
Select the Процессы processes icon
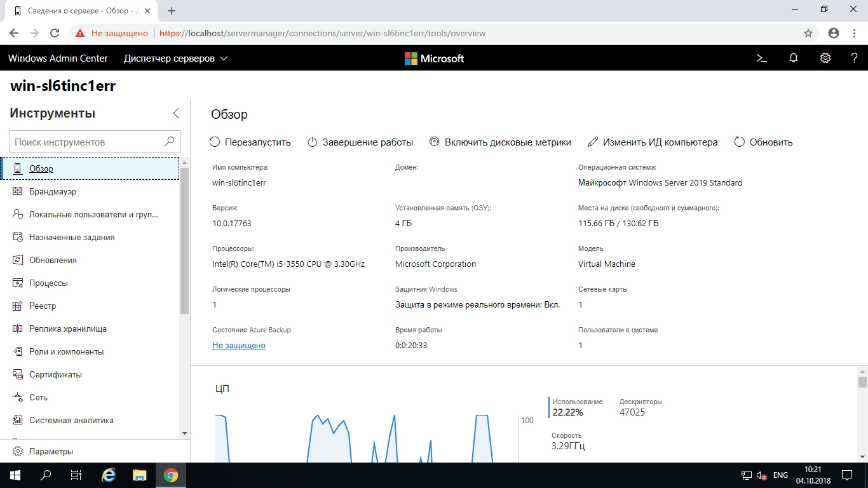18,283
